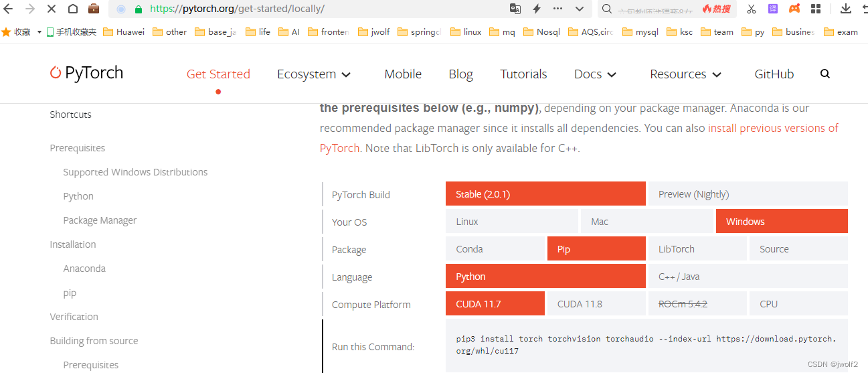The width and height of the screenshot is (868, 375).
Task: Click the purple translation extension icon
Action: [772, 9]
